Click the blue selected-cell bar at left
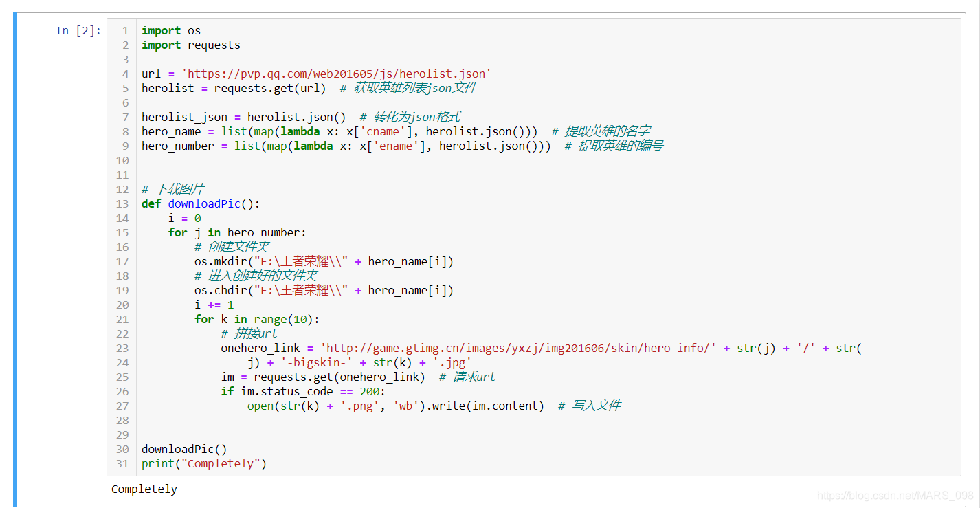Viewport: 980px width, 508px height. point(15,261)
